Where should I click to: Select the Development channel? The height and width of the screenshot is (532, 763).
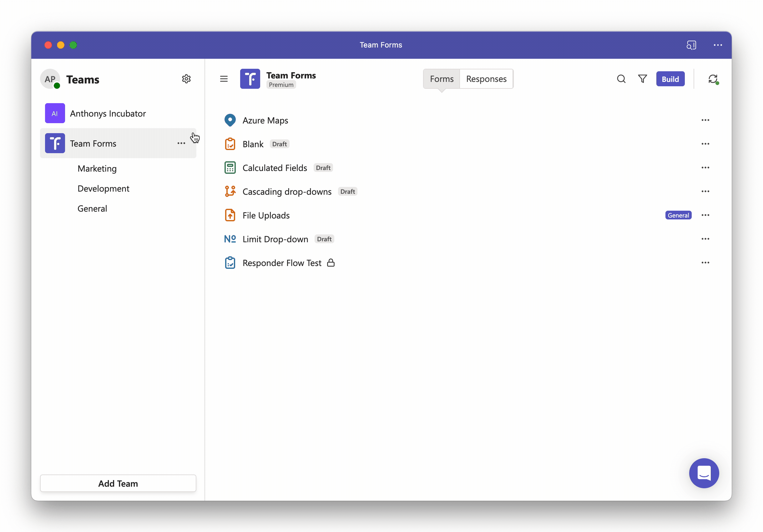[104, 188]
